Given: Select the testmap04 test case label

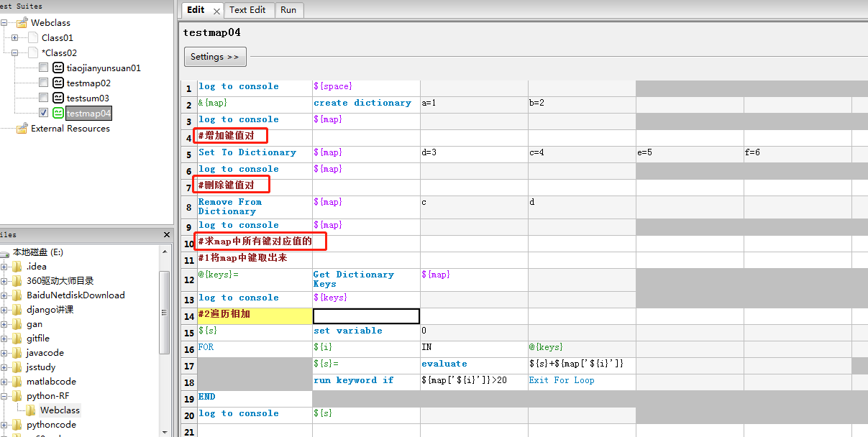Looking at the screenshot, I should (88, 113).
